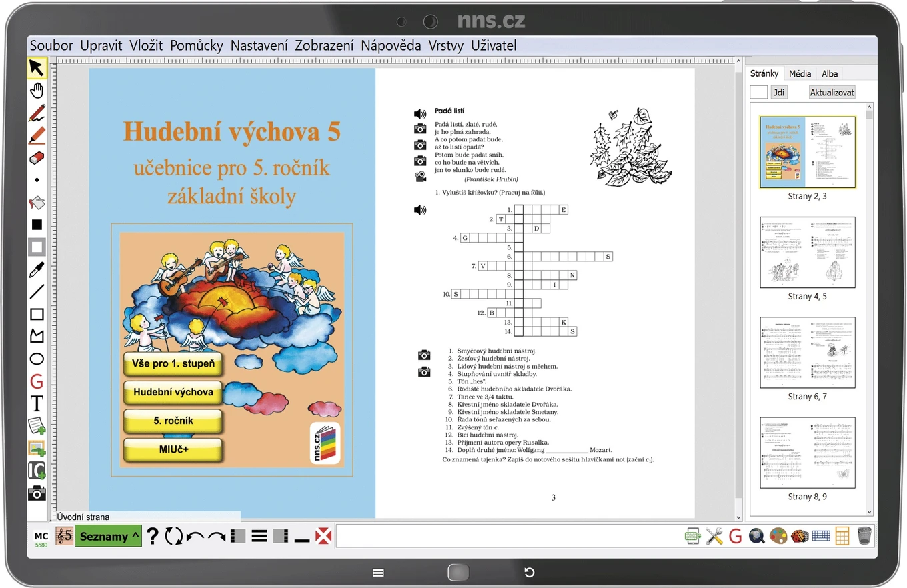Select the ellipse drawing tool

pos(37,359)
